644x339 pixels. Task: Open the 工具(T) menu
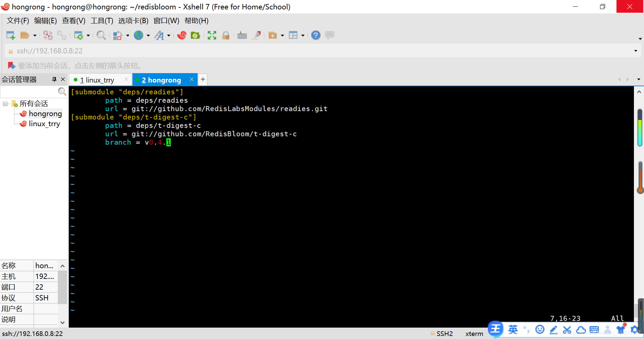point(102,21)
